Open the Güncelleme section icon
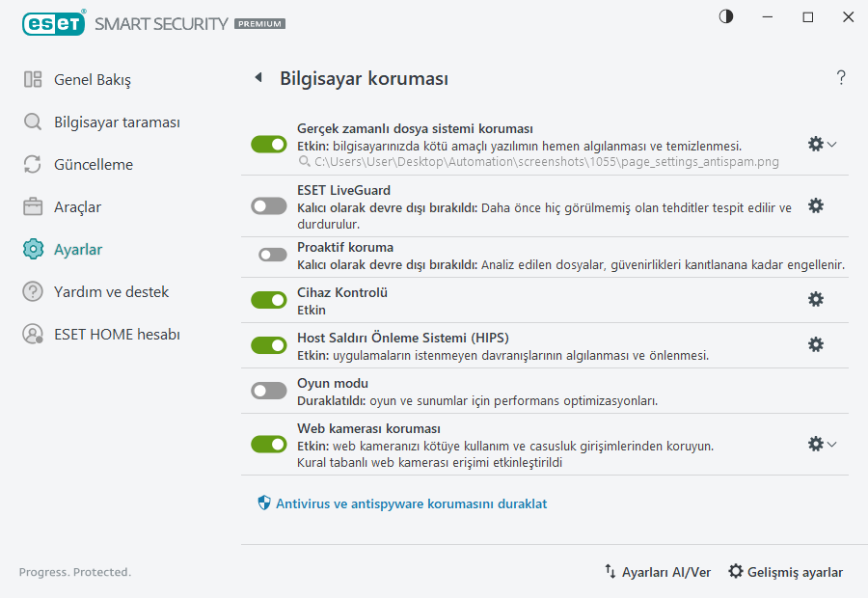Screen dimensions: 868x598 [x=31, y=164]
